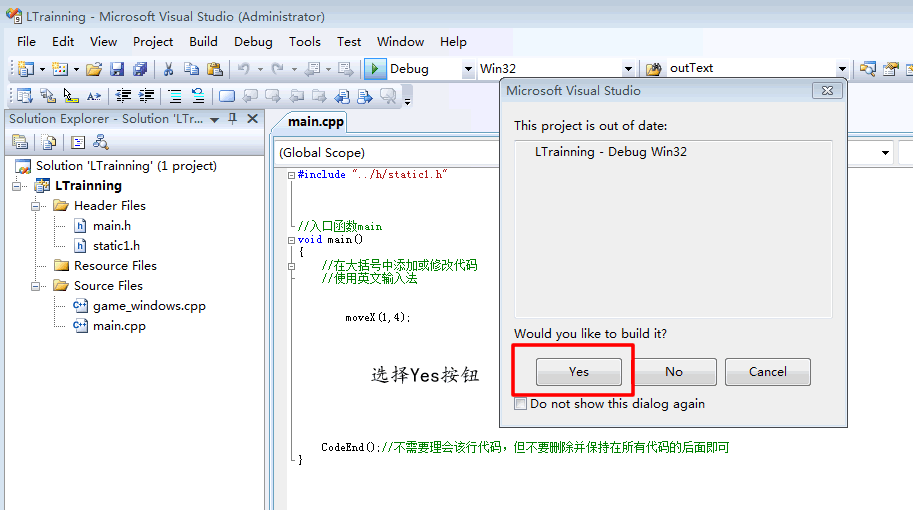Click the Paste clipboard icon
The width and height of the screenshot is (913, 510).
[x=214, y=69]
